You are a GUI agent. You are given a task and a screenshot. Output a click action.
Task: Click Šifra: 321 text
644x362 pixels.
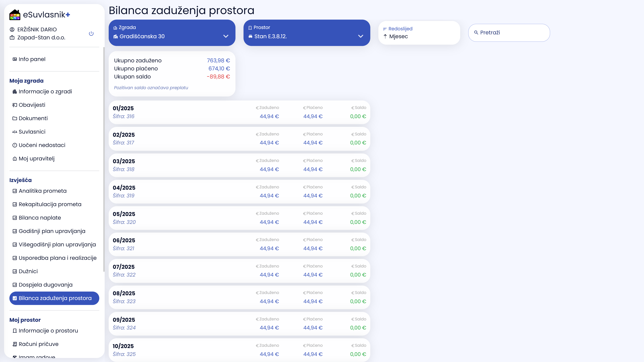pyautogui.click(x=123, y=249)
